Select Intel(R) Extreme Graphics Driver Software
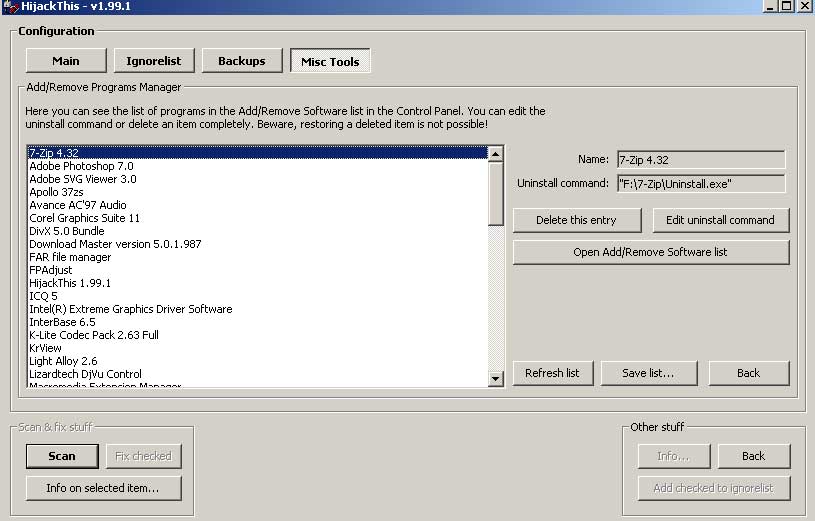Viewport: 815px width, 521px height. click(x=258, y=309)
